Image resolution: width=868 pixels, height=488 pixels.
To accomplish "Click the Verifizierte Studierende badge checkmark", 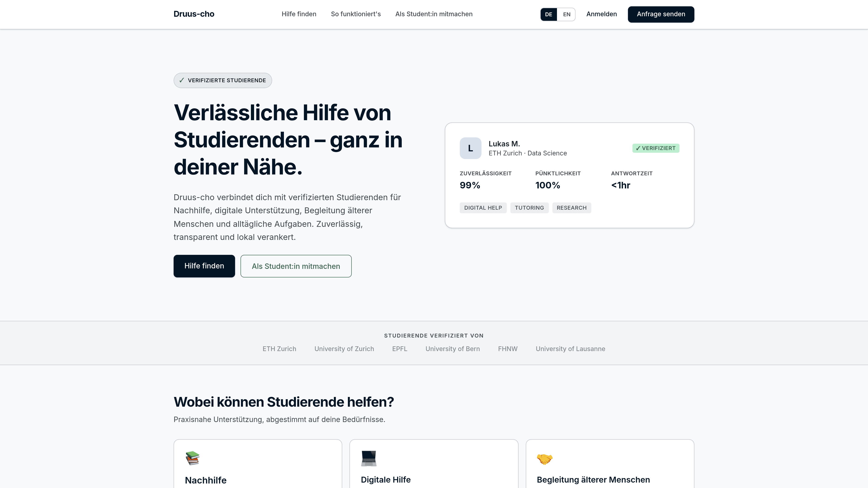I will [x=182, y=80].
